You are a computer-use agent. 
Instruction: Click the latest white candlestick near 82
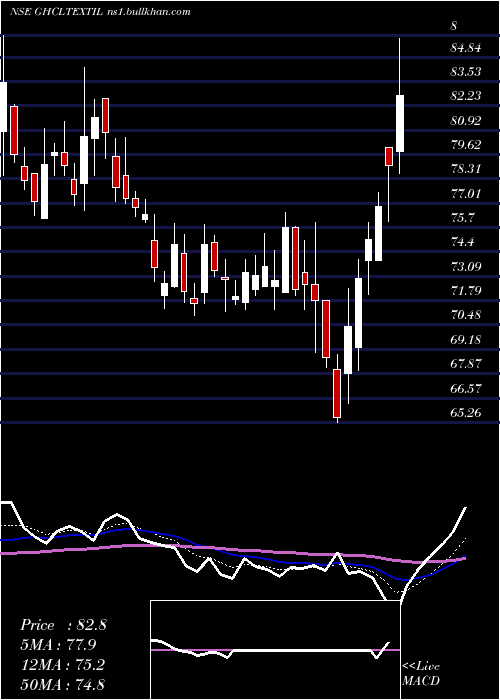(x=400, y=123)
